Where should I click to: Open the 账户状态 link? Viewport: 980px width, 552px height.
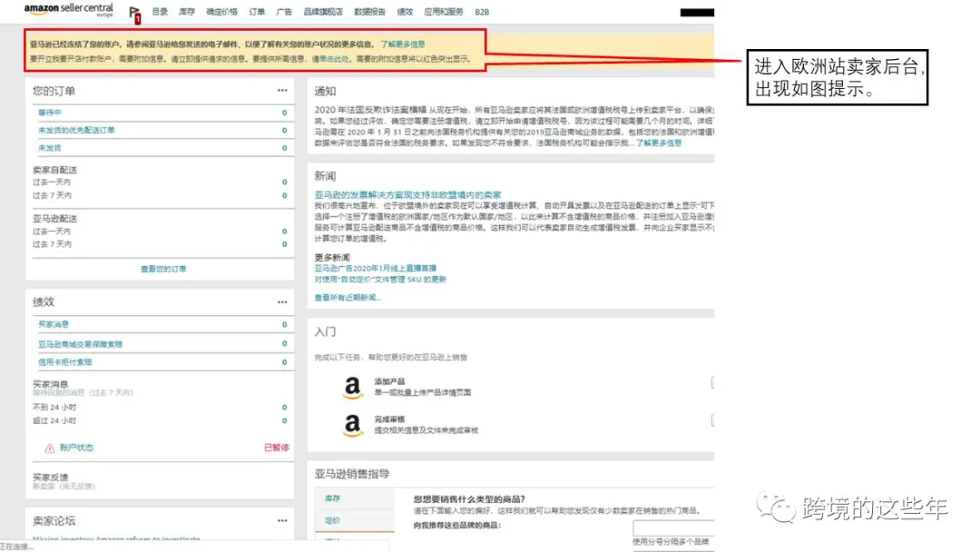coord(76,448)
